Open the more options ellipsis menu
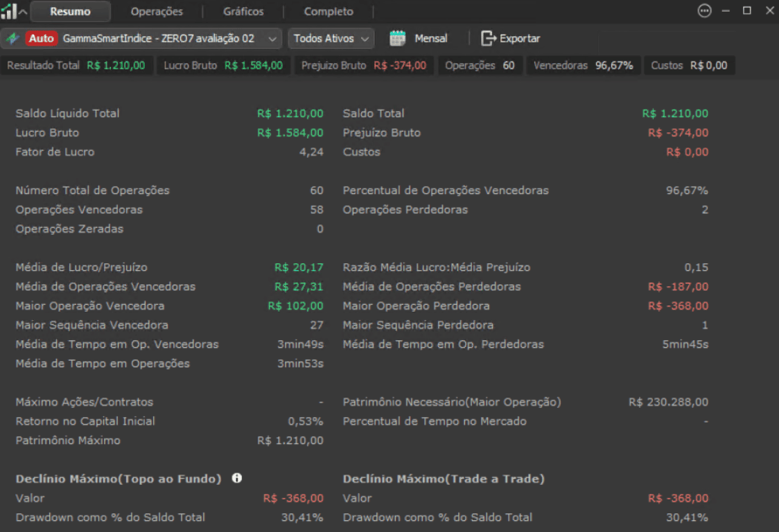Viewport: 779px width, 532px height. 704,11
